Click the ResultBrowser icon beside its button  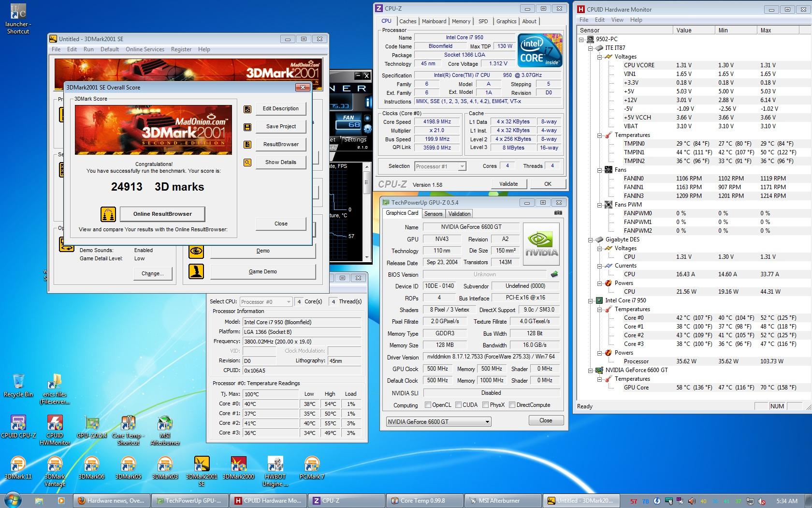pyautogui.click(x=247, y=145)
